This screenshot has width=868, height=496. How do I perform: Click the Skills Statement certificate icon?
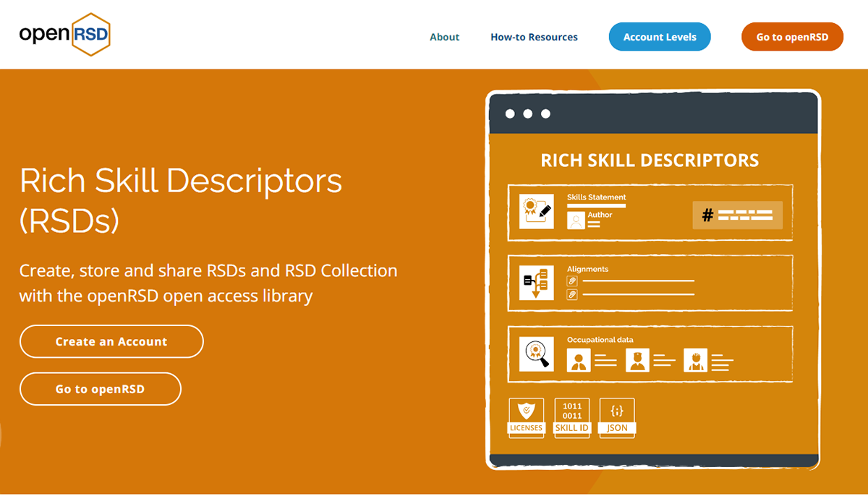[537, 212]
